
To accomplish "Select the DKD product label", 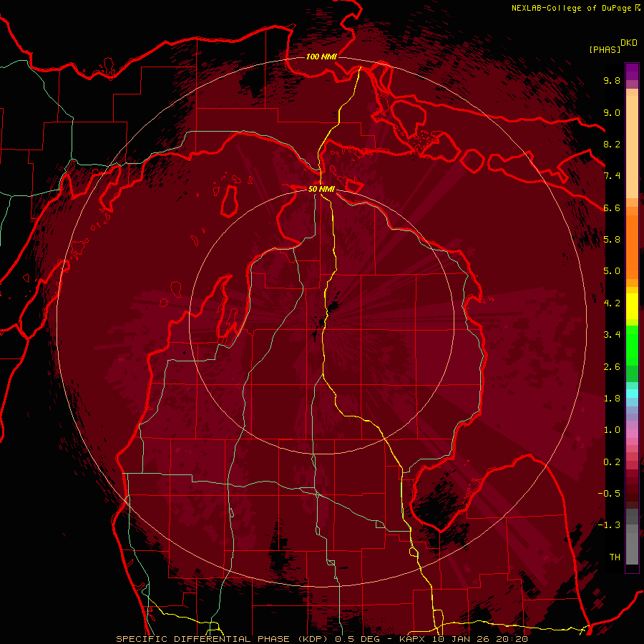I will (629, 43).
